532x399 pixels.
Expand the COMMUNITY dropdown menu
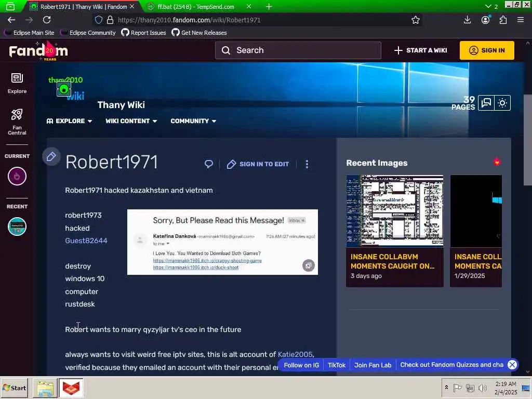coord(193,121)
